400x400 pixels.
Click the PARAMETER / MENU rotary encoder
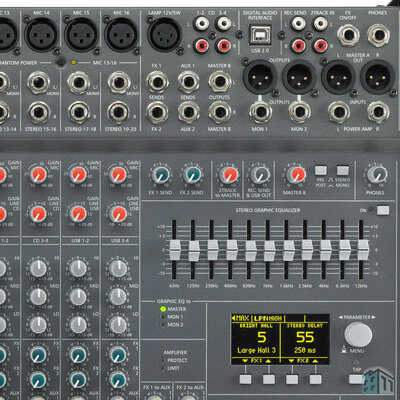[358, 334]
